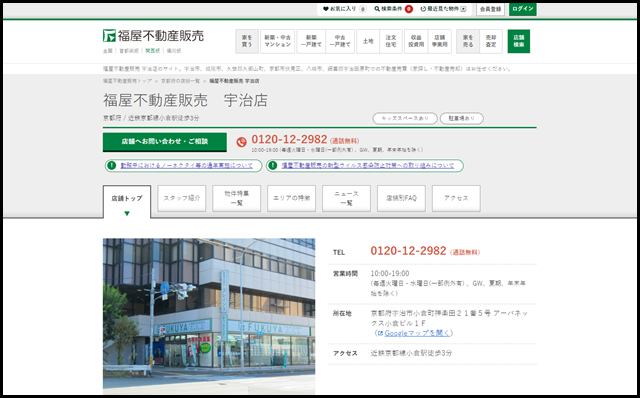Image resolution: width=640 pixels, height=398 pixels.
Task: Click the red search-conditions count badge
Action: point(409,9)
